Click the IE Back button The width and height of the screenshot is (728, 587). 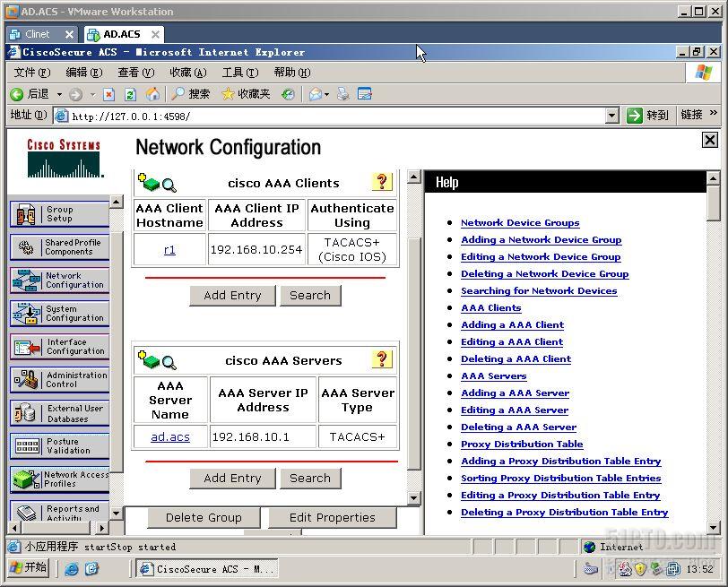coord(30,94)
